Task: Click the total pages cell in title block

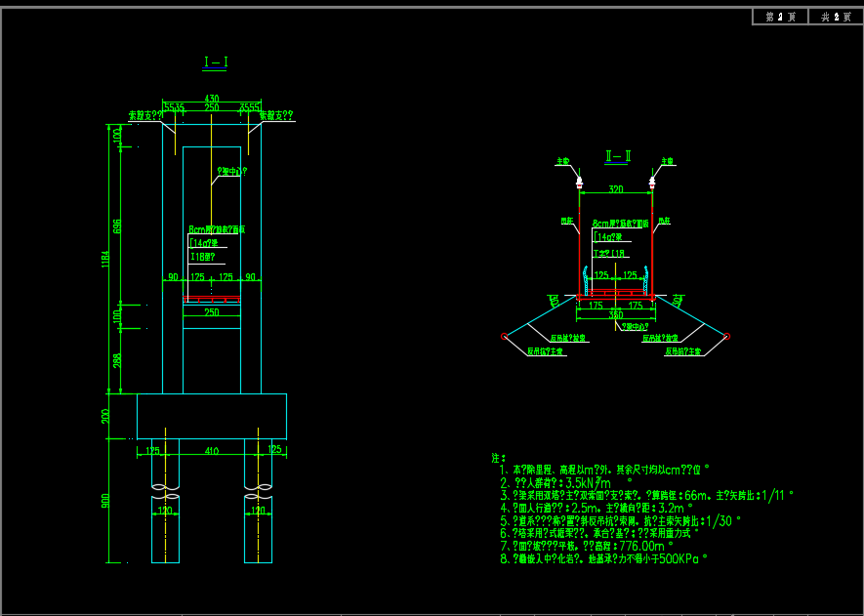Action: [x=835, y=17]
